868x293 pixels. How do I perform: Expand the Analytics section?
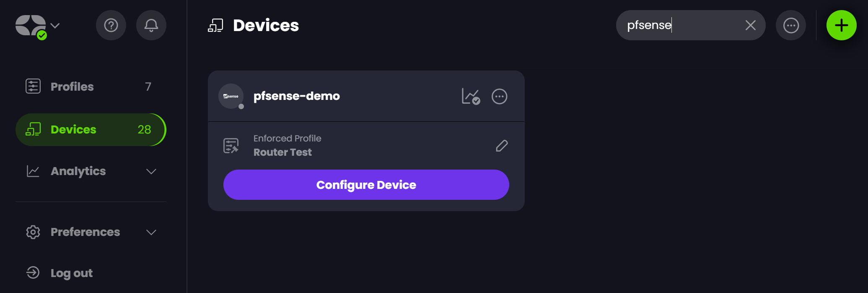pyautogui.click(x=151, y=171)
